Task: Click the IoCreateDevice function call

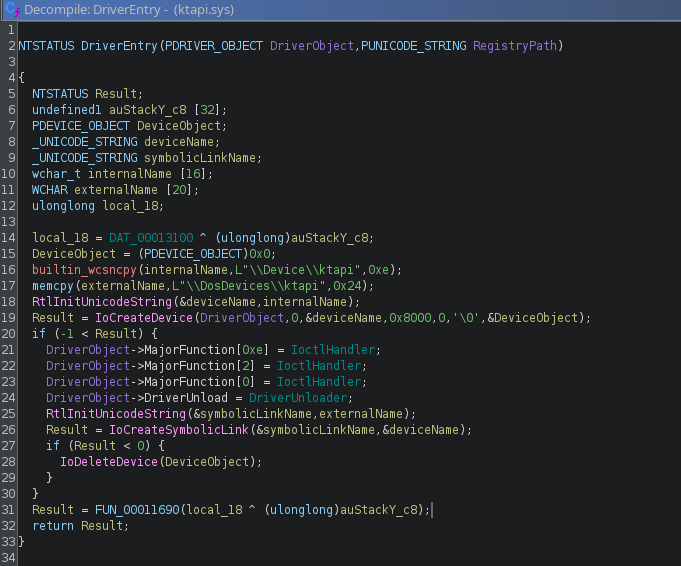Action: click(x=144, y=318)
